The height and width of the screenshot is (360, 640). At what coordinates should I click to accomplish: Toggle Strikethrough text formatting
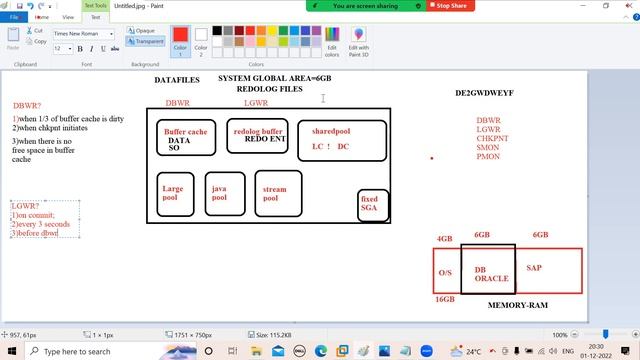(115, 49)
